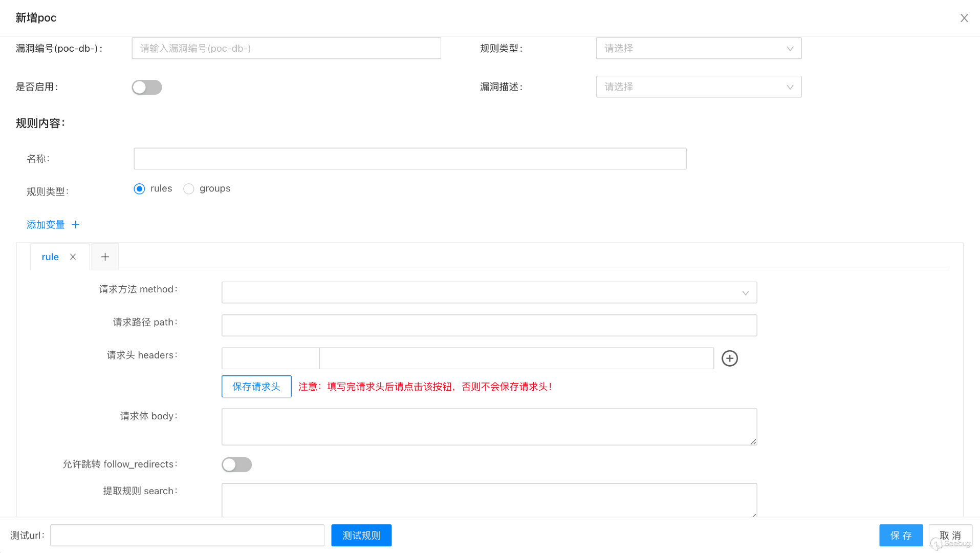Click the plus icon next to 添加变量
Viewport: 980px width, 553px height.
coord(75,224)
